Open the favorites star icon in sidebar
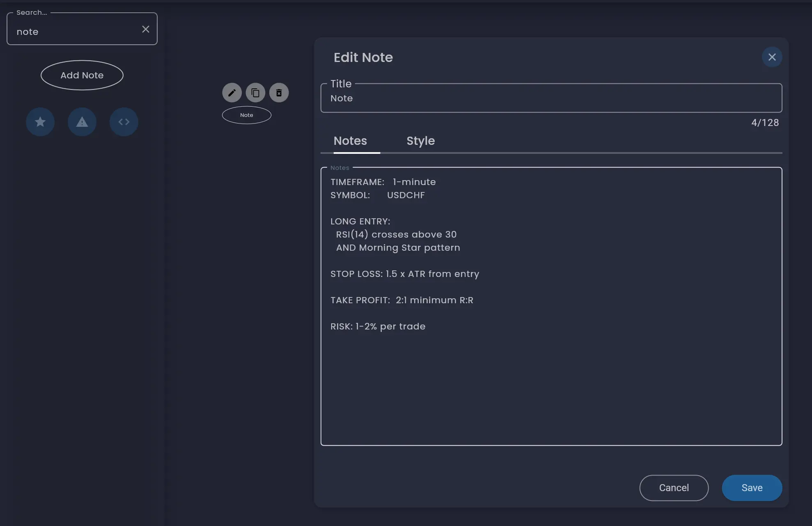The width and height of the screenshot is (812, 526). pos(40,122)
